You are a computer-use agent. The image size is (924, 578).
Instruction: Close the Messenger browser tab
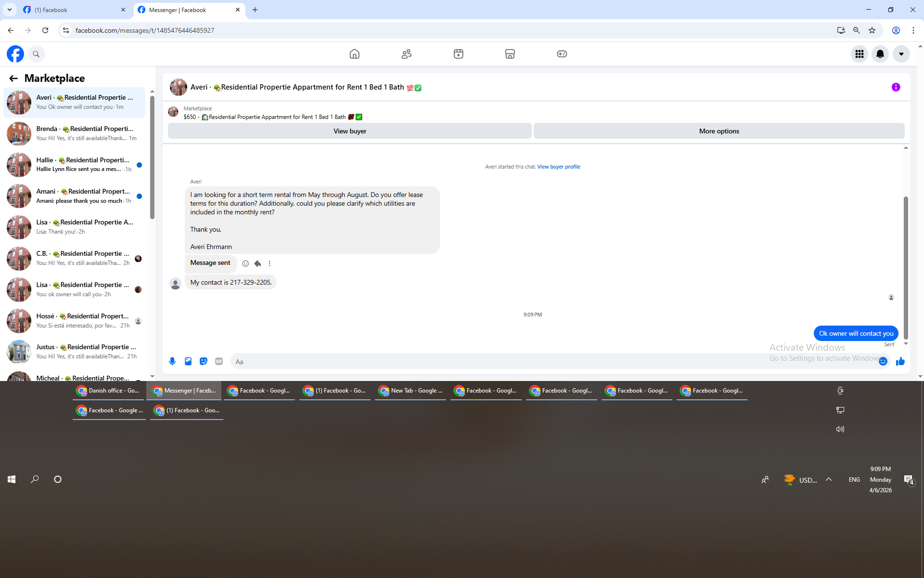(x=238, y=10)
